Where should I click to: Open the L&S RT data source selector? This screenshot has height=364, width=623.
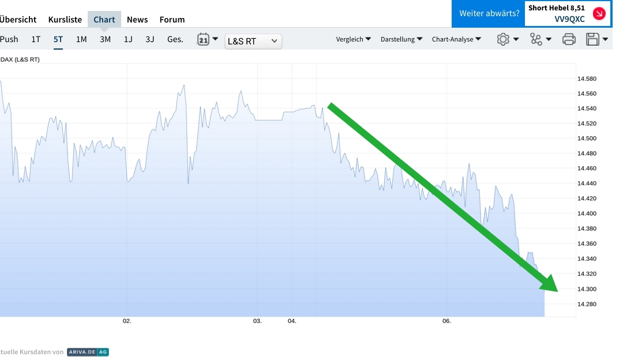point(253,41)
